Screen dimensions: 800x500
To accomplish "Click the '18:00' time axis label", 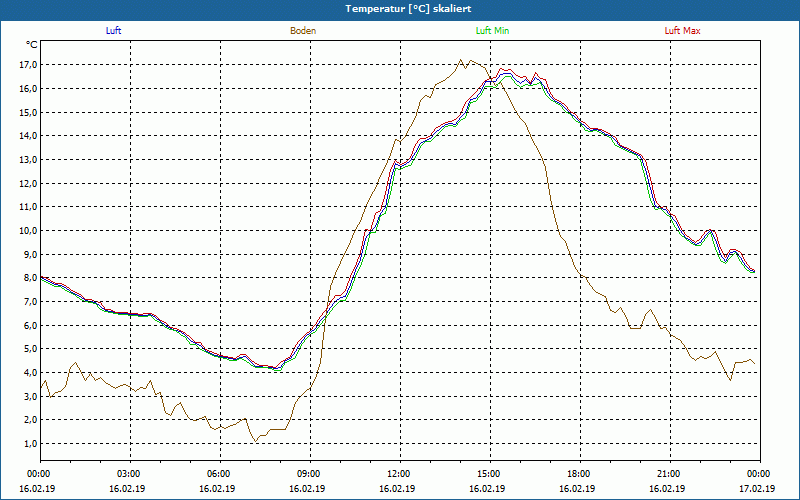I will [x=580, y=474].
